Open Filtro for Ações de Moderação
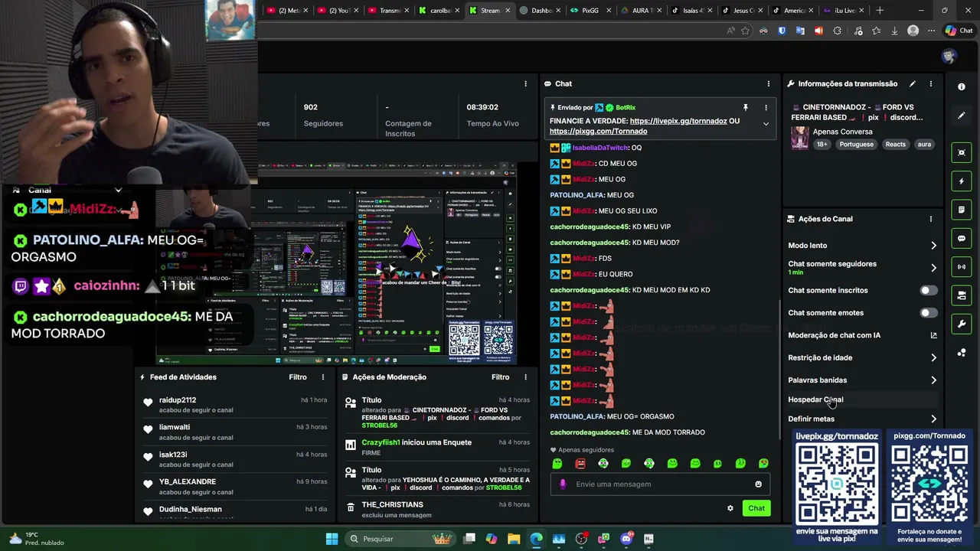 [500, 377]
